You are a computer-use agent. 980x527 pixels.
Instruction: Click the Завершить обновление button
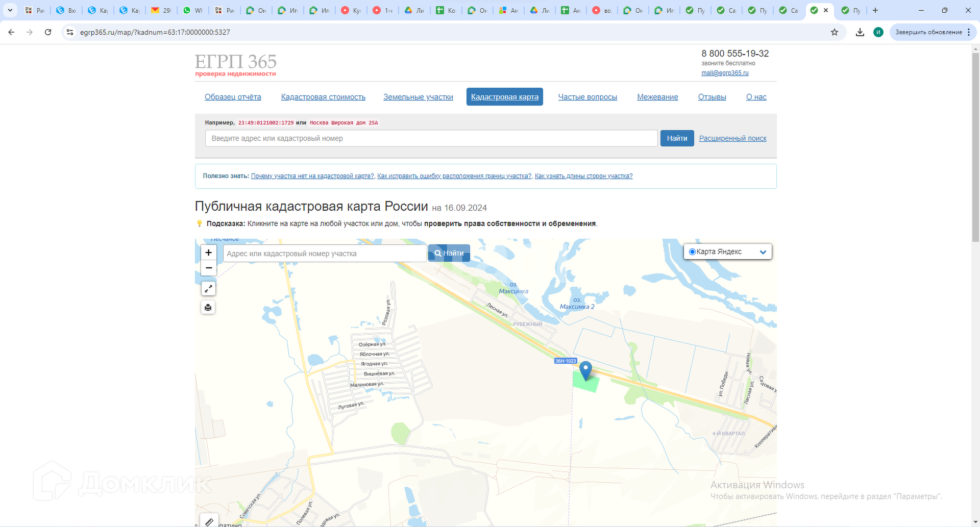tap(929, 32)
